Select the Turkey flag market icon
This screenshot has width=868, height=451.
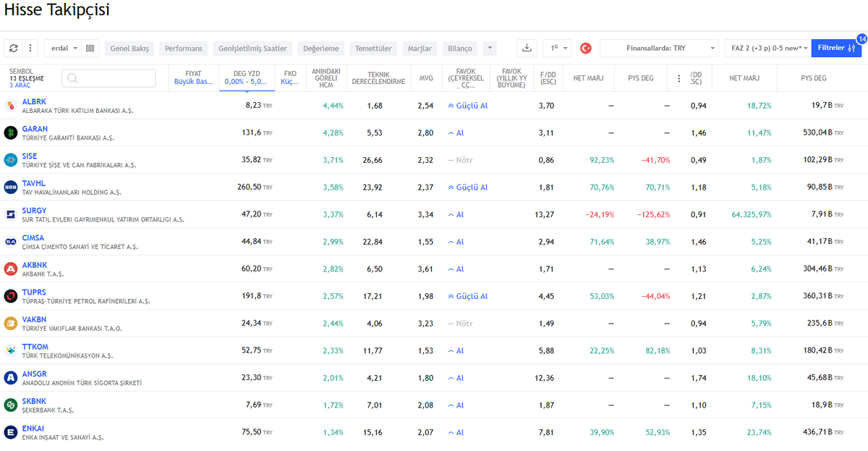click(586, 49)
